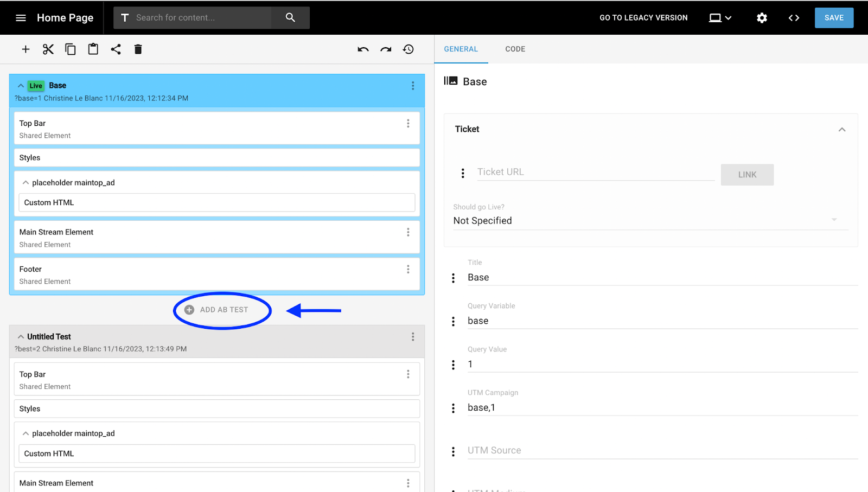
Task: Open the Live Base variant kebab menu
Action: click(412, 85)
